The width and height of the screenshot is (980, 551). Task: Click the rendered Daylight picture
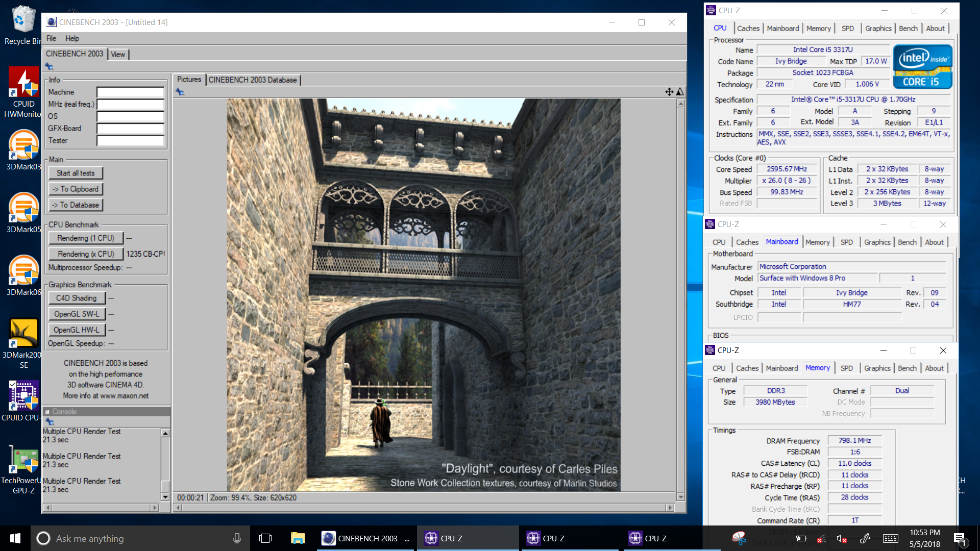click(x=424, y=295)
